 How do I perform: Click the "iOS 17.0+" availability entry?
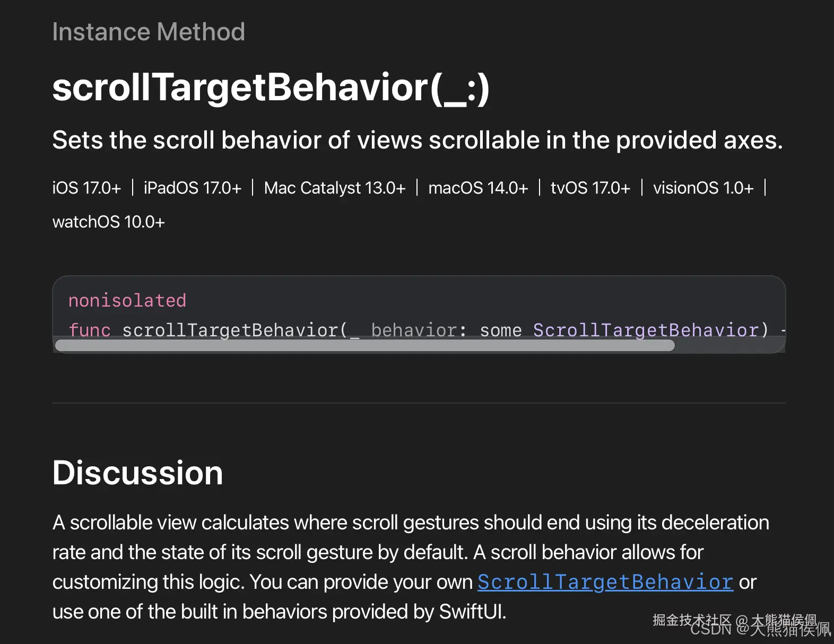click(x=86, y=188)
